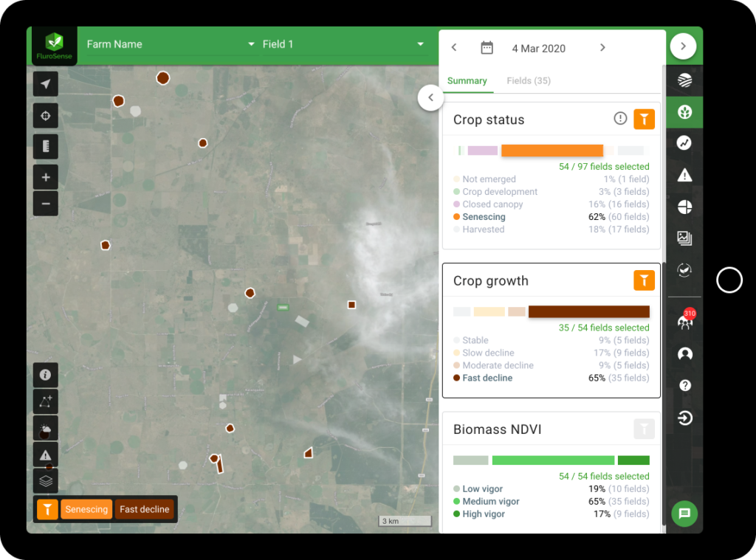Image resolution: width=756 pixels, height=560 pixels.
Task: Open the map info tool
Action: pos(46,375)
